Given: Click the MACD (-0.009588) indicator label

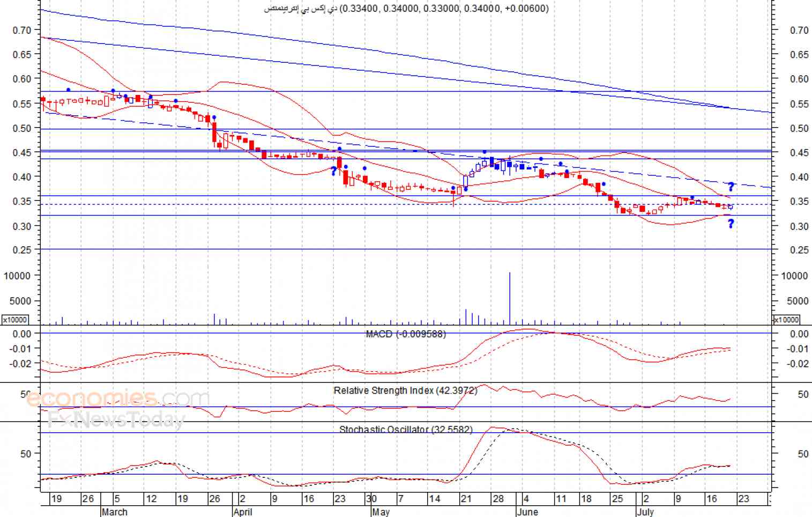Looking at the screenshot, I should click(406, 334).
